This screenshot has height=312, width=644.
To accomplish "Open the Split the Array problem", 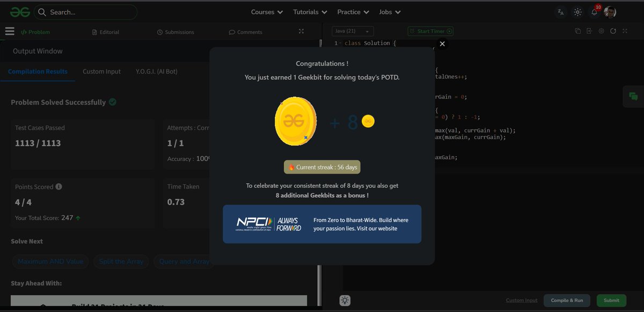I will (x=121, y=262).
